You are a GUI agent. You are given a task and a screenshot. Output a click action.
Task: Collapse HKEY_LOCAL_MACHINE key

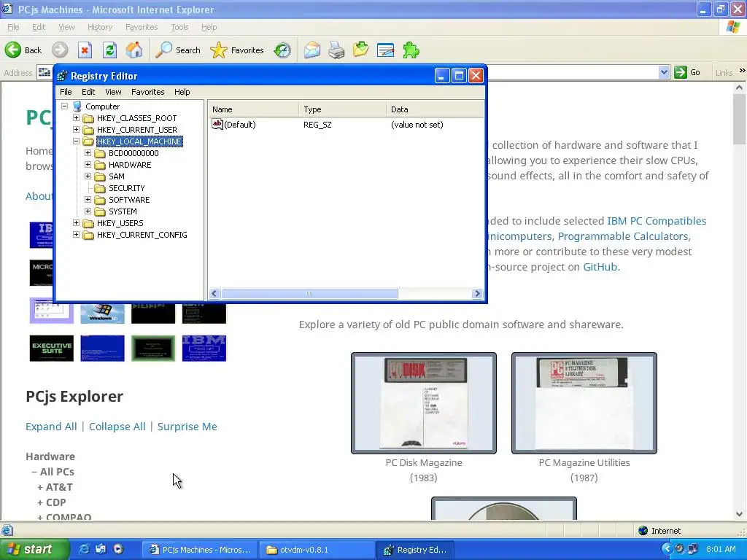click(x=76, y=141)
